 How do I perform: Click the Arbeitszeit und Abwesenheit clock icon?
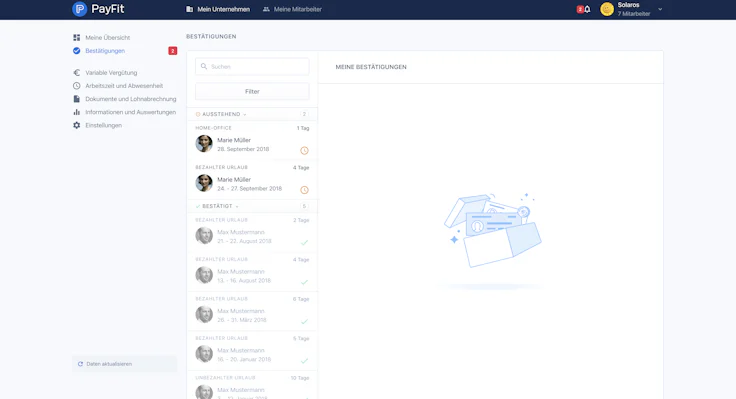click(77, 86)
